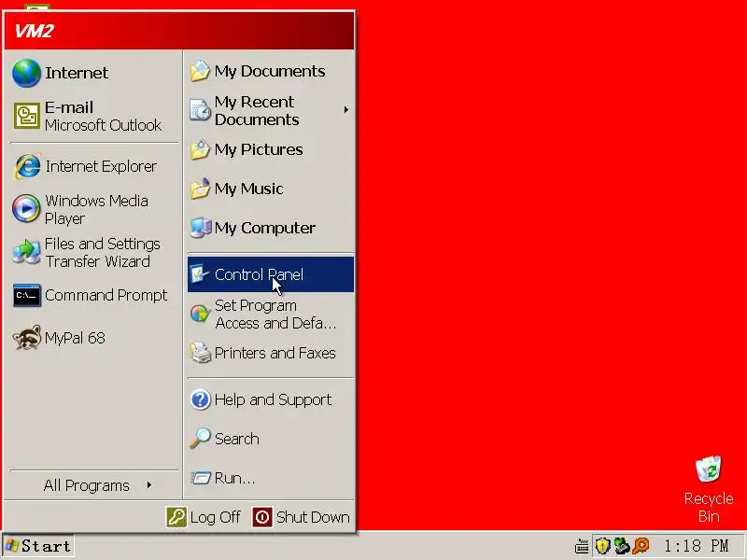Click the Shut Down power icon
Screen dimensions: 747x560
tap(262, 517)
